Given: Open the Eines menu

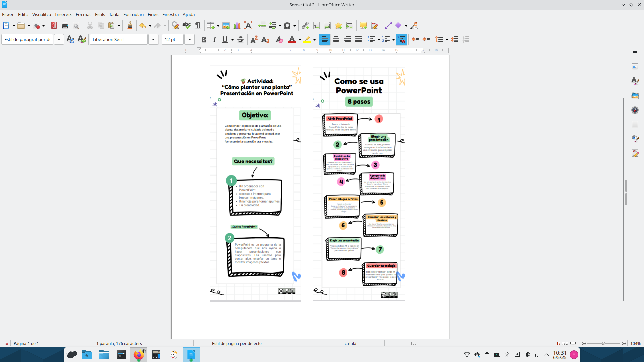Looking at the screenshot, I should tap(153, 14).
